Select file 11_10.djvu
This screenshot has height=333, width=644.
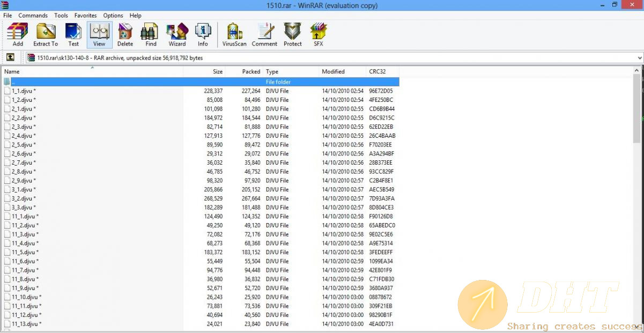click(x=27, y=297)
